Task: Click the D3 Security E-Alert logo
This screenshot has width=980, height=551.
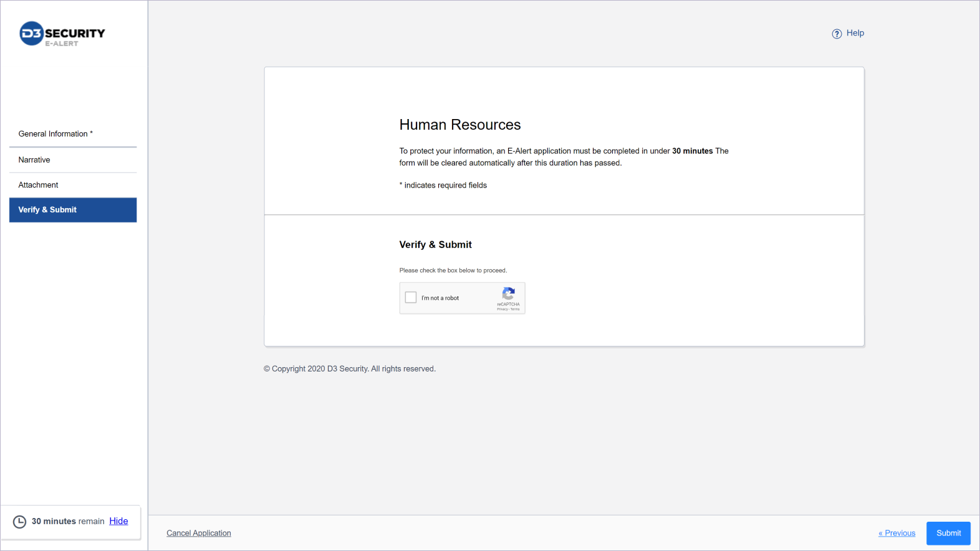Action: click(x=62, y=34)
